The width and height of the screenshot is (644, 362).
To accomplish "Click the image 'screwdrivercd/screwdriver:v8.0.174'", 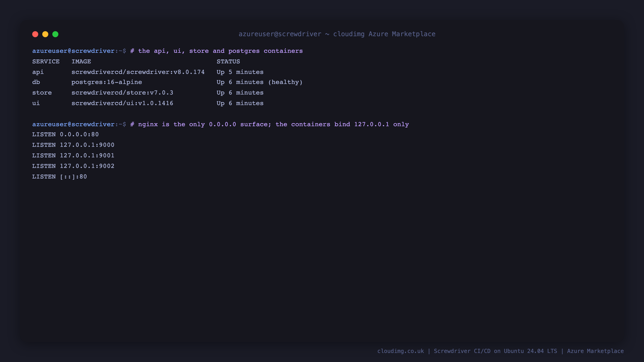I will pos(138,72).
